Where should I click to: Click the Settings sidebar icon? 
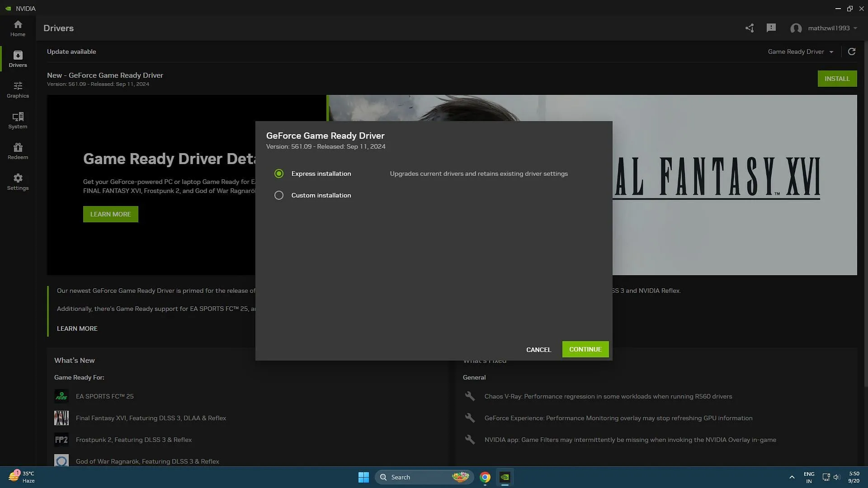[17, 182]
